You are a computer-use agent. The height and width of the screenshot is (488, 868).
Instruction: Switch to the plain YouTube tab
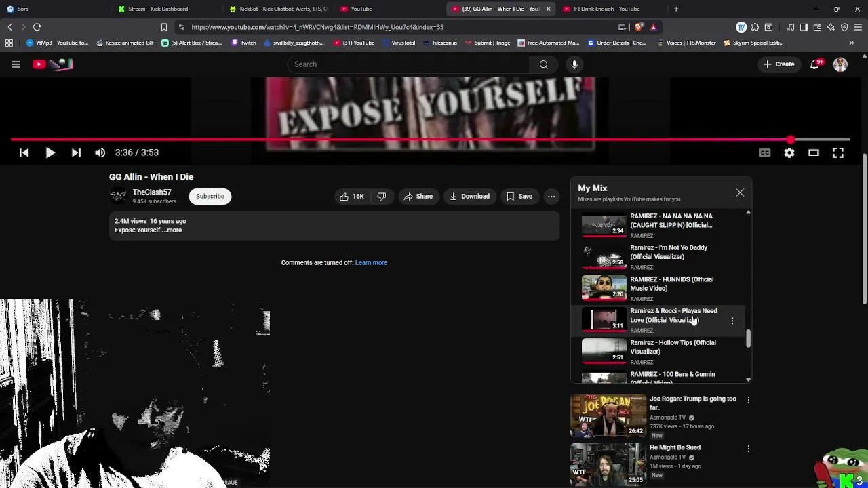tap(390, 9)
